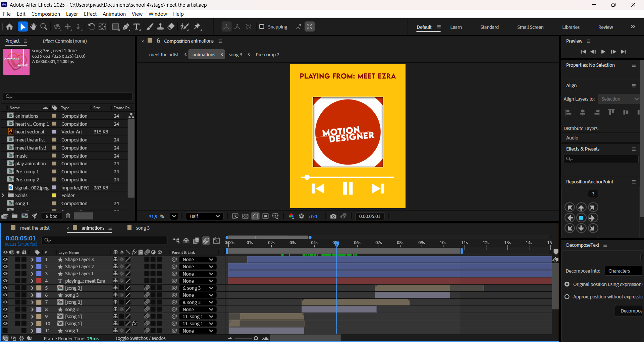Select the Selection (arrow) tool
Image resolution: width=644 pixels, height=342 pixels.
coord(22,27)
